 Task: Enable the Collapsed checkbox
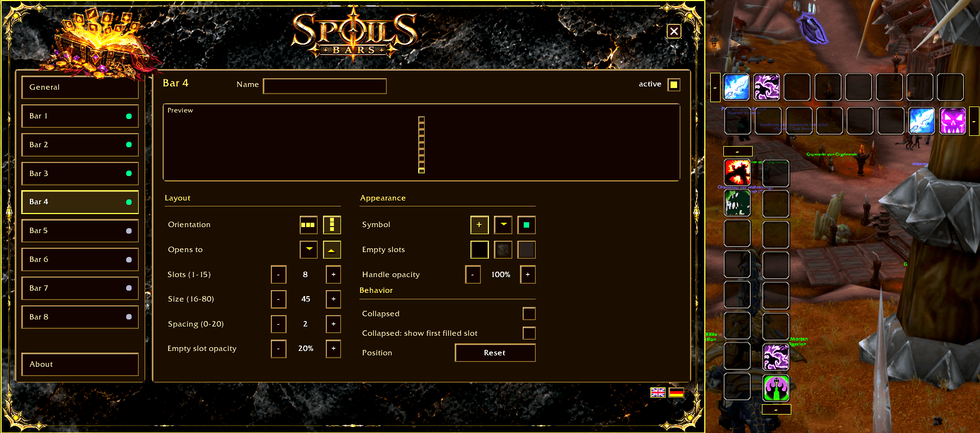pyautogui.click(x=529, y=313)
